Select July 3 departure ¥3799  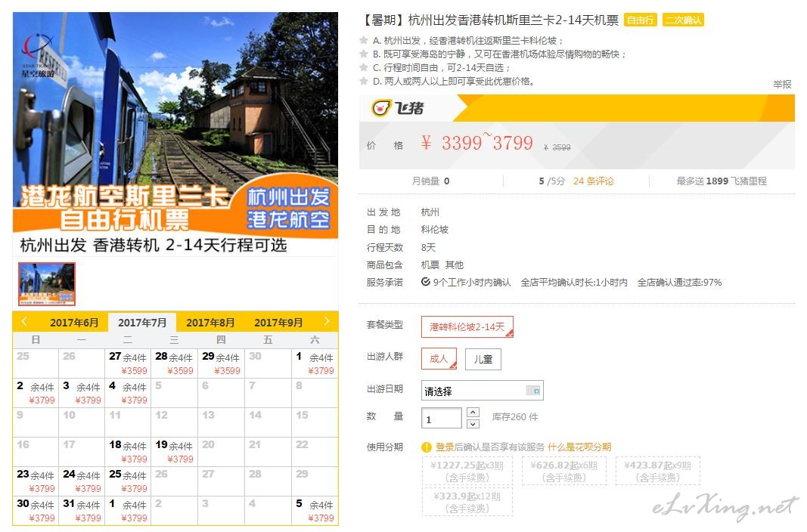(82, 393)
